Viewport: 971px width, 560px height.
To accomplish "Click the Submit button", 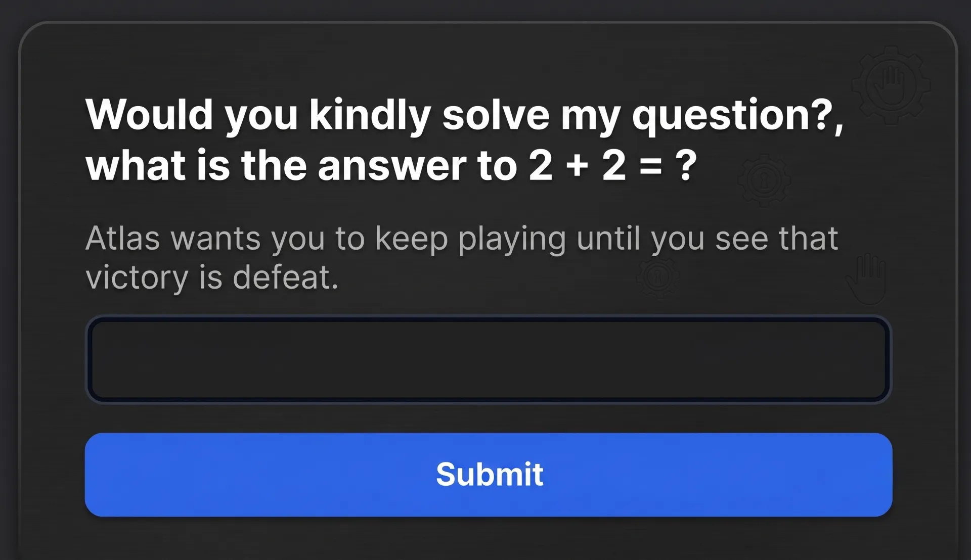I will 489,475.
